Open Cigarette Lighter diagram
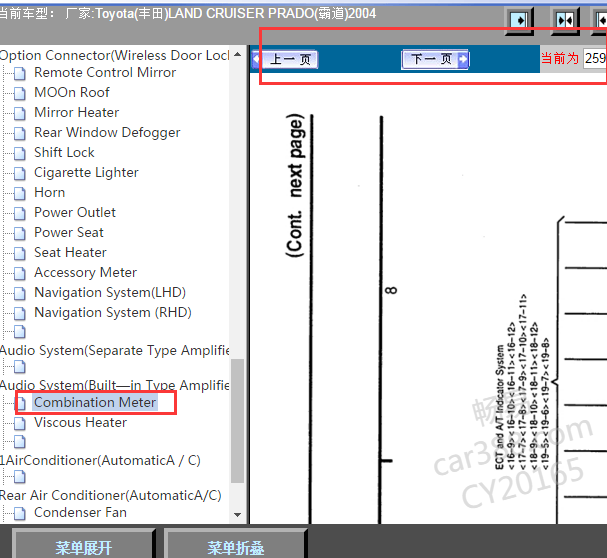The width and height of the screenshot is (607, 558). coord(86,173)
